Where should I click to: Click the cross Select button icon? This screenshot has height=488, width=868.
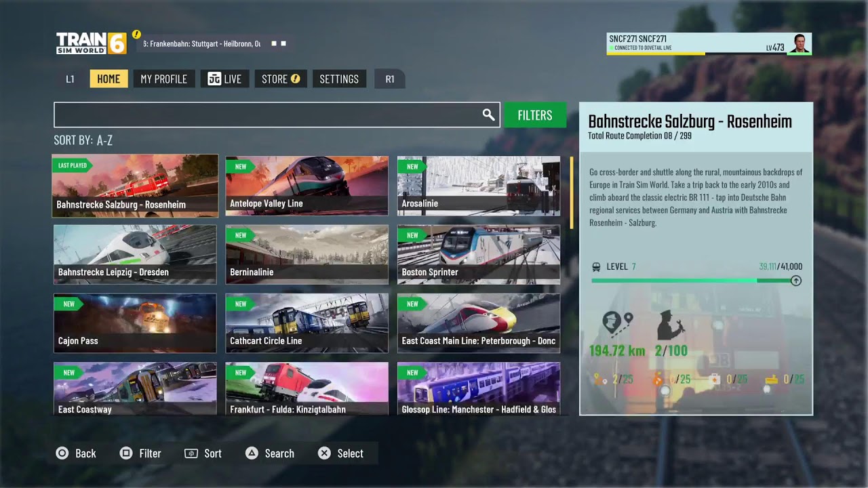[x=324, y=453]
